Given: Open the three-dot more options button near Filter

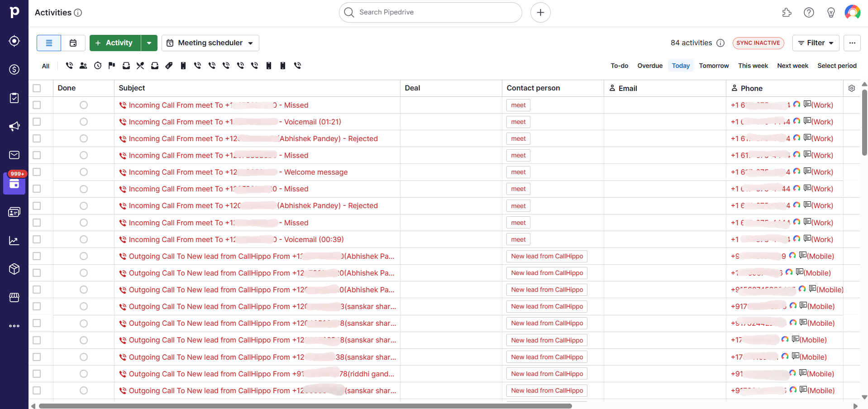Looking at the screenshot, I should [x=852, y=43].
